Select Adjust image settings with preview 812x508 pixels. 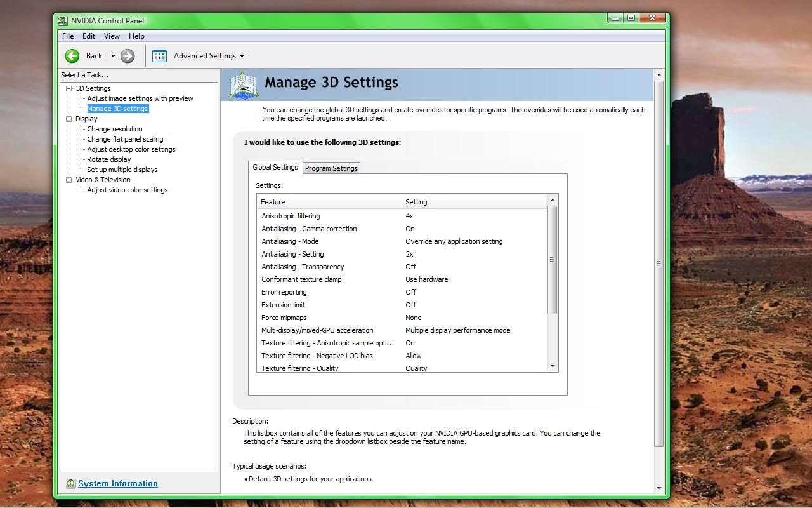140,98
